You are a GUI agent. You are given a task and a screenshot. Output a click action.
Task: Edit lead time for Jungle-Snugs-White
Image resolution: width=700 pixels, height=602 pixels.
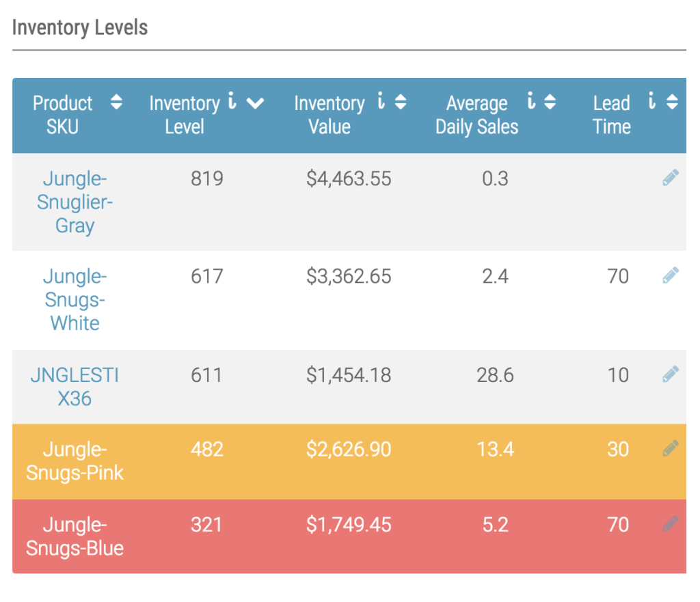[x=671, y=275]
